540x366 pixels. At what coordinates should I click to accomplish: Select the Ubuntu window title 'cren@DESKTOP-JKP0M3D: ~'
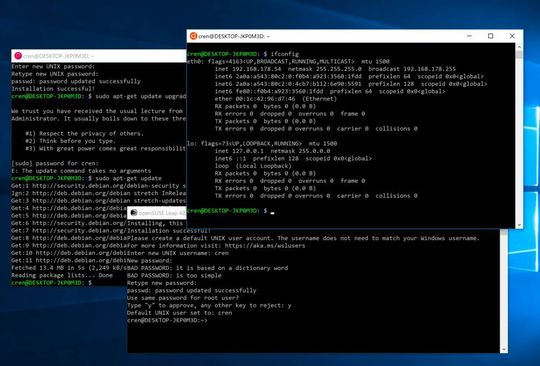pos(234,36)
